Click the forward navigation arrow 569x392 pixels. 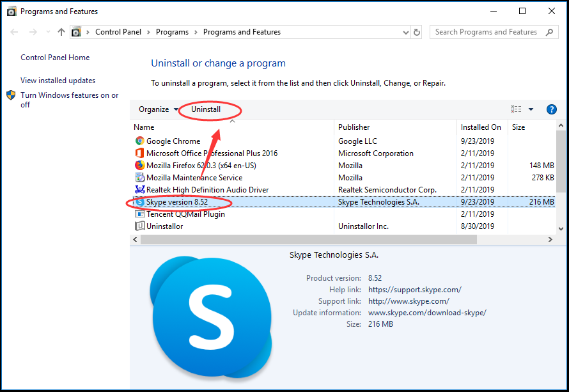pos(33,32)
